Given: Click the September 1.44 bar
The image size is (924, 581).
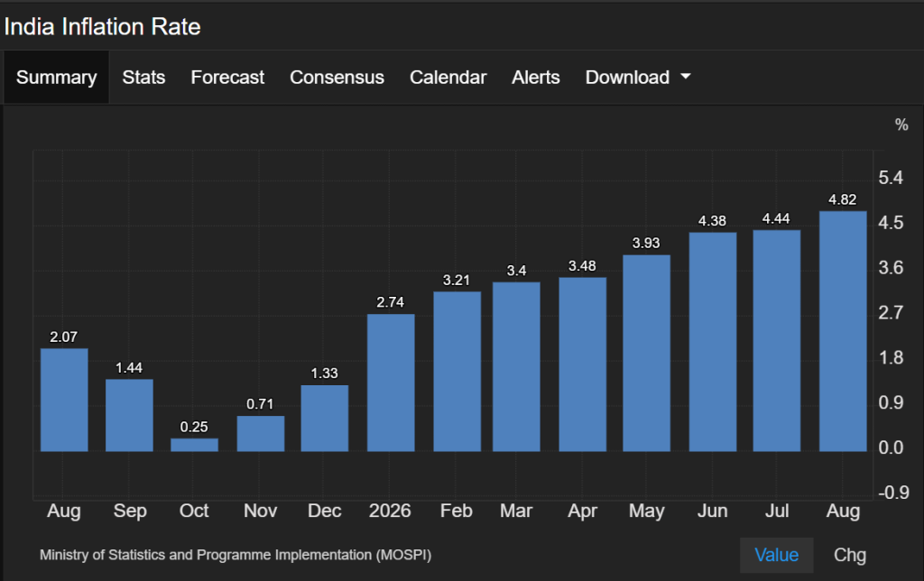Looking at the screenshot, I should 129,415.
